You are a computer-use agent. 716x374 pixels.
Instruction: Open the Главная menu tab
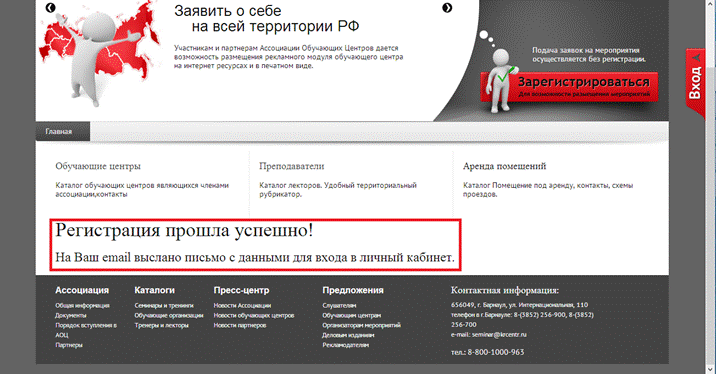coord(63,132)
